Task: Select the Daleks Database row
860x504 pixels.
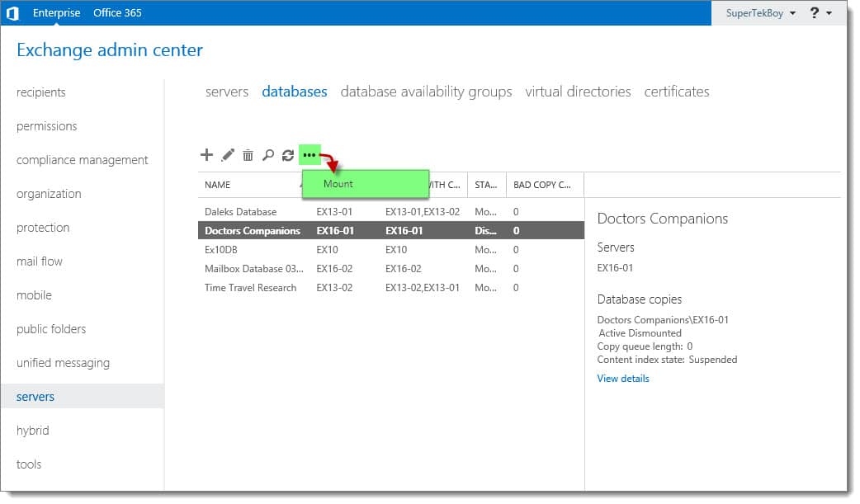Action: (x=242, y=211)
